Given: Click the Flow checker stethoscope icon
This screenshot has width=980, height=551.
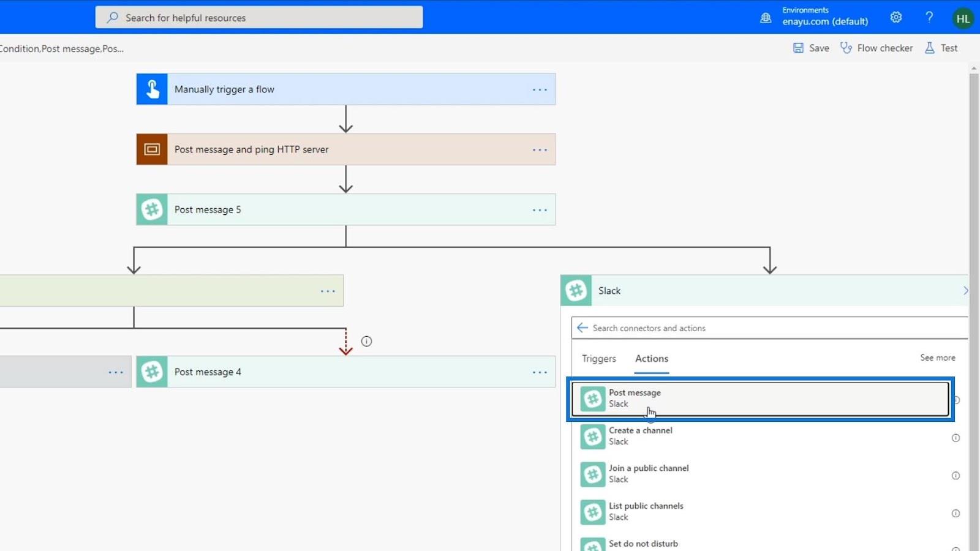Looking at the screenshot, I should coord(846,48).
